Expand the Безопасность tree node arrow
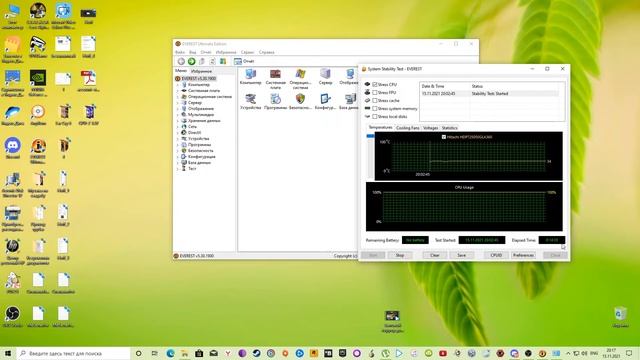Viewport: 640px width, 360px height. (178, 151)
